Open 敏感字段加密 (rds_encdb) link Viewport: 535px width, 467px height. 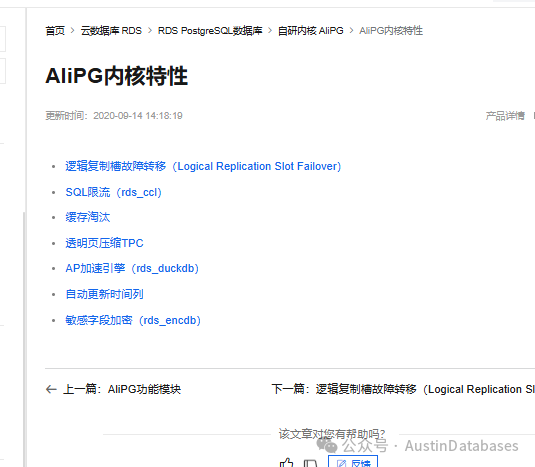[133, 320]
